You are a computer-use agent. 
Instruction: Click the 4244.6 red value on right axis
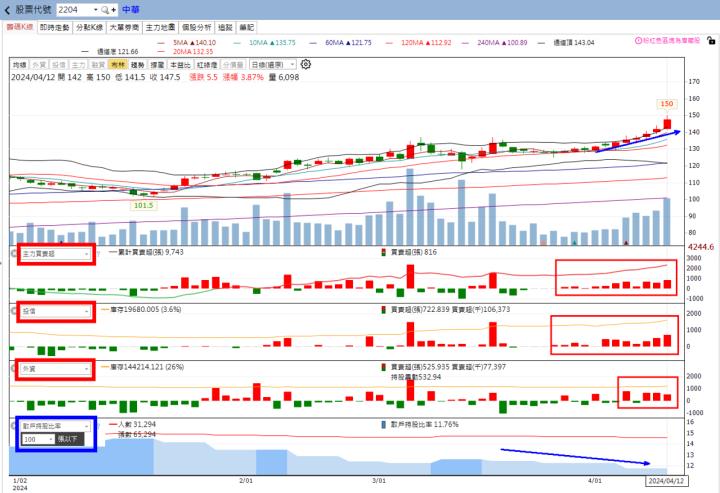(x=701, y=247)
